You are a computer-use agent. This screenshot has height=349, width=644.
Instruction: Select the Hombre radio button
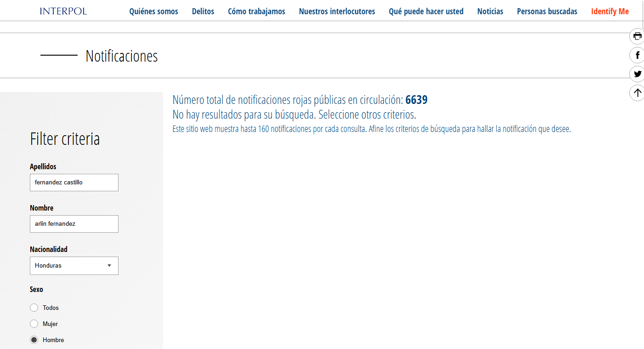34,340
